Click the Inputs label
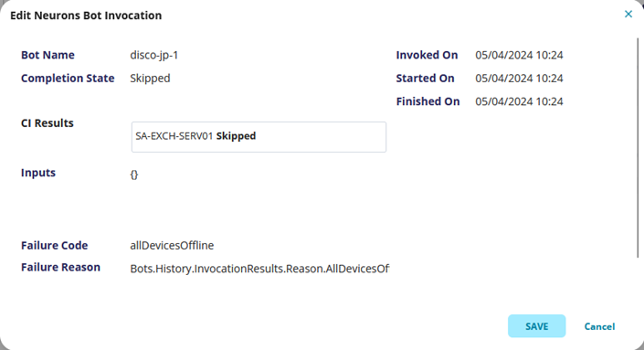Screen dimensions: 644x350 pyautogui.click(x=38, y=173)
